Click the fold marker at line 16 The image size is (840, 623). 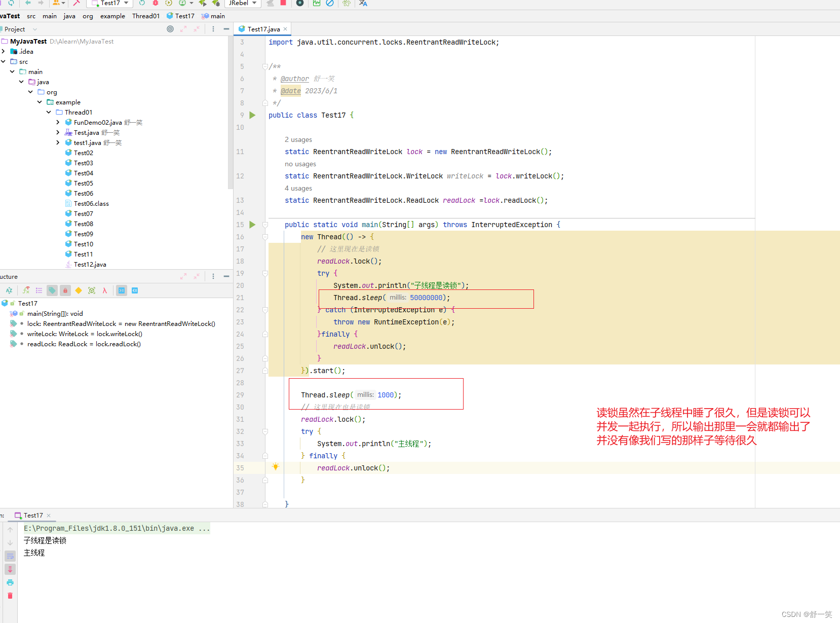coord(265,237)
